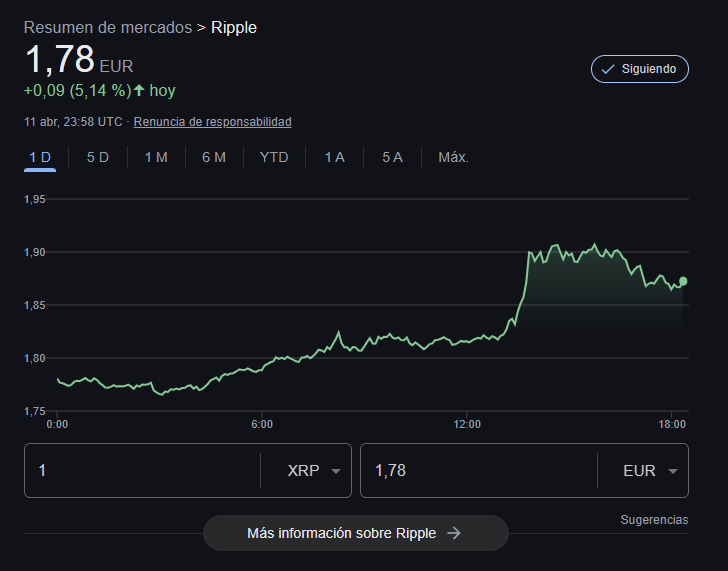Open Renuncia de responsabilidad link
The image size is (728, 571).
[212, 122]
